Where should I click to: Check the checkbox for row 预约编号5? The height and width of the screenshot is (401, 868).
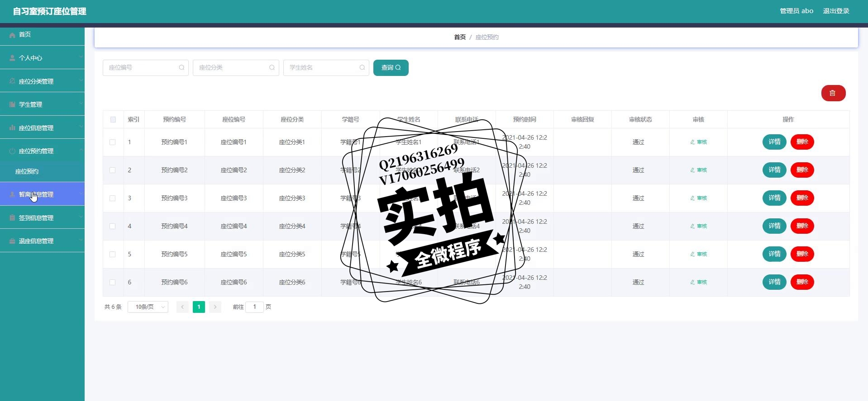[x=113, y=254]
